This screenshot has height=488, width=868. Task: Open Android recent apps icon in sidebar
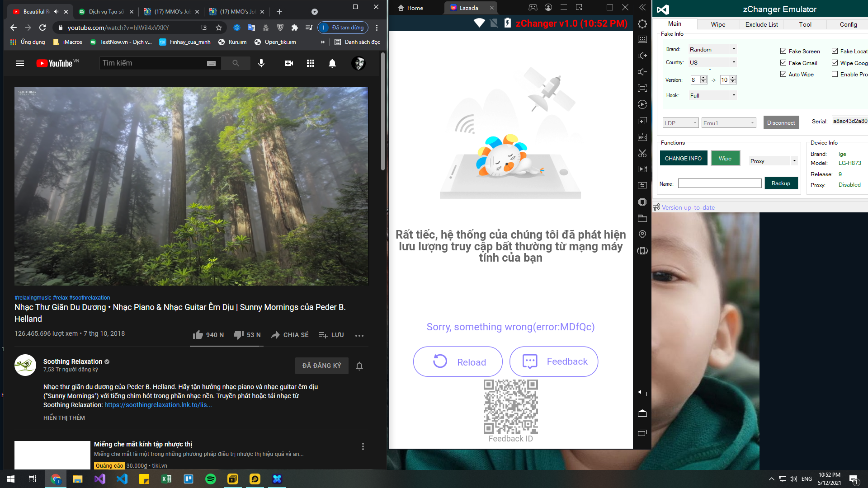pyautogui.click(x=642, y=433)
